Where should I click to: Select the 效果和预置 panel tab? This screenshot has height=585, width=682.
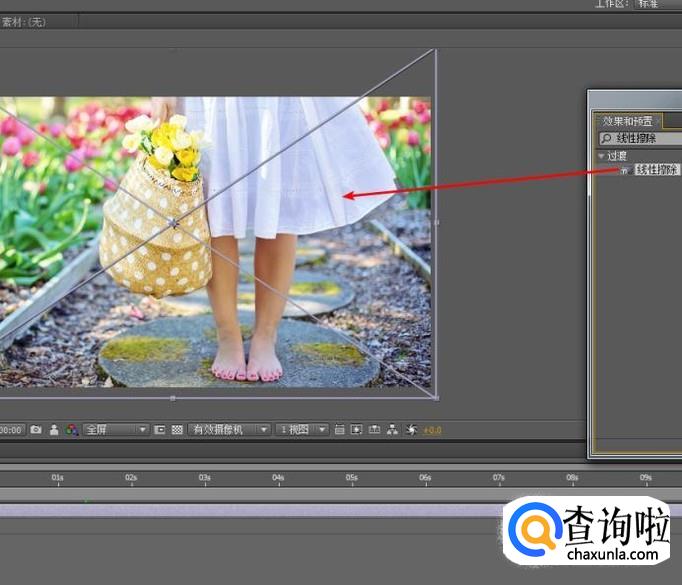tap(627, 121)
